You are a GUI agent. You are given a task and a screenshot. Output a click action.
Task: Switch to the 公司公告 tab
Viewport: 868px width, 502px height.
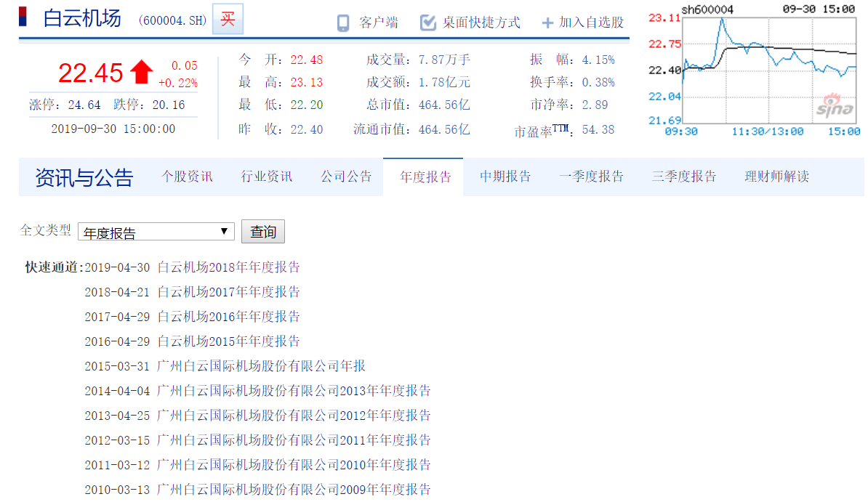(346, 177)
